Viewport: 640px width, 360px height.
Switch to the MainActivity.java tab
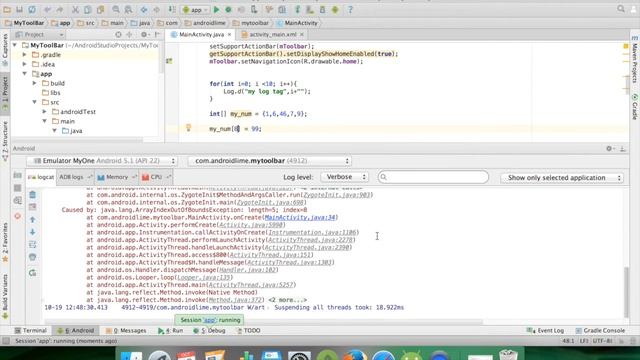(201, 35)
